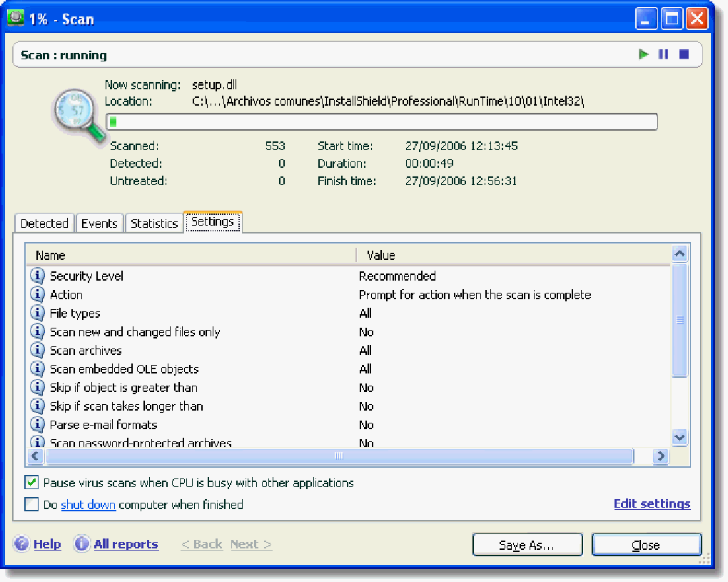
Task: Click the shut down hyperlink
Action: tap(89, 504)
